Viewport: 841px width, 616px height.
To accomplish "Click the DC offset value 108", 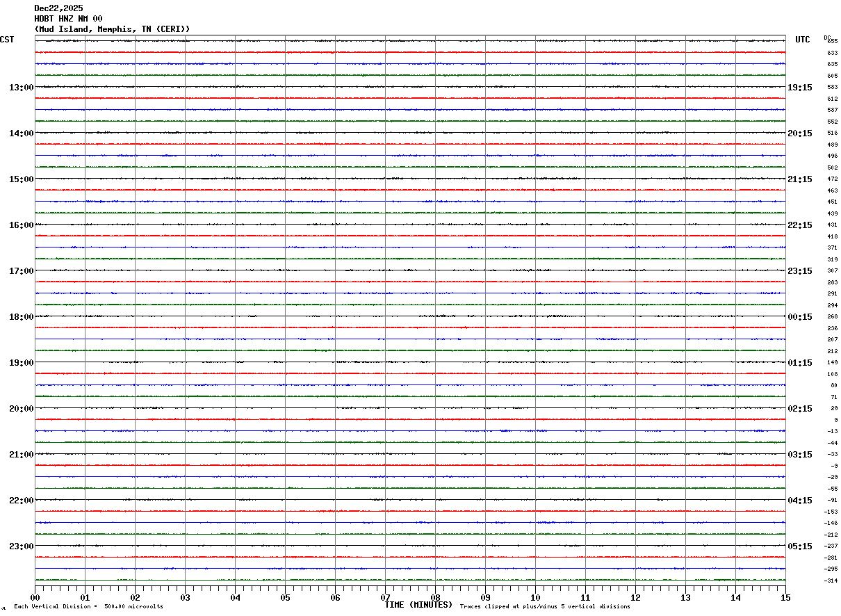I will [x=833, y=375].
